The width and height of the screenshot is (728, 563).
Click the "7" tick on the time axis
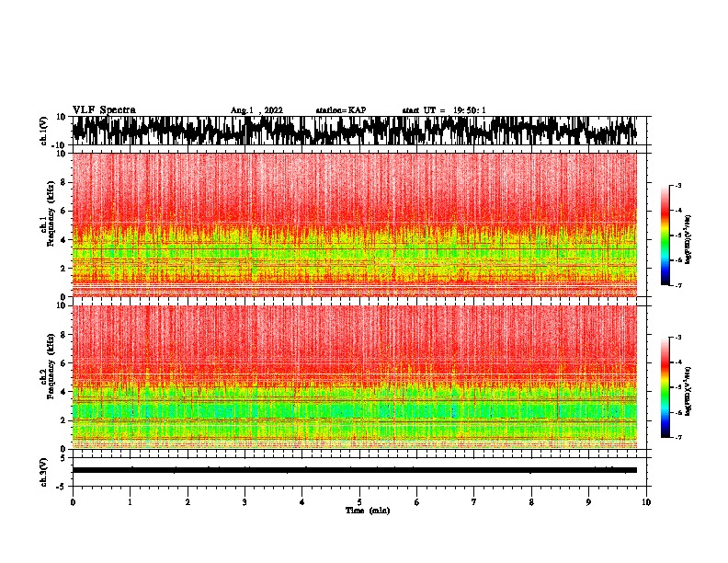click(474, 502)
